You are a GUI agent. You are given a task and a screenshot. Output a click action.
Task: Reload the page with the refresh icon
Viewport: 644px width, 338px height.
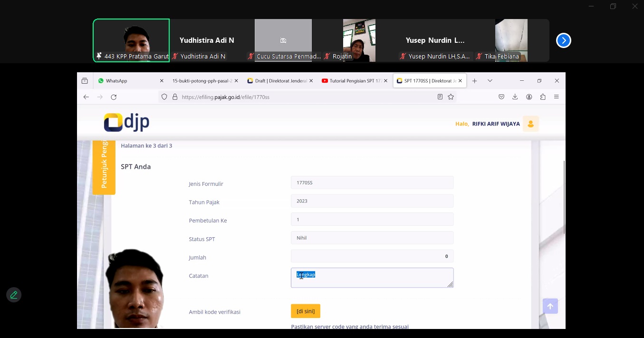click(114, 97)
